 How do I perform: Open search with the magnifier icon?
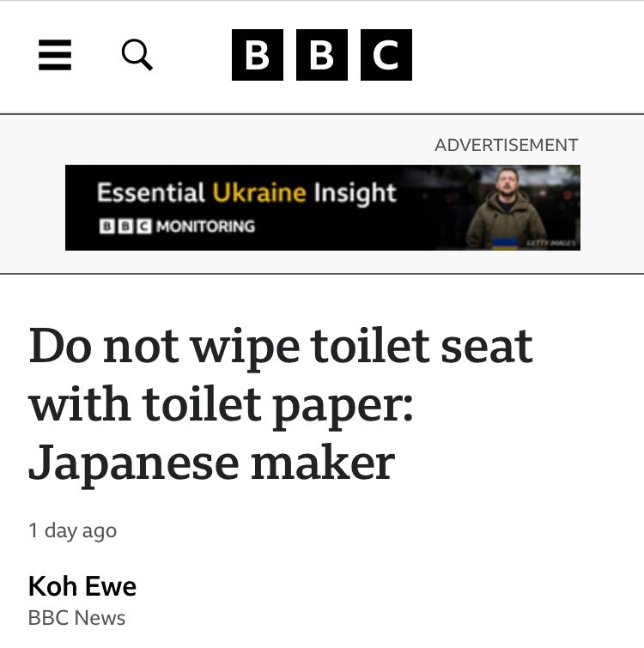137,55
